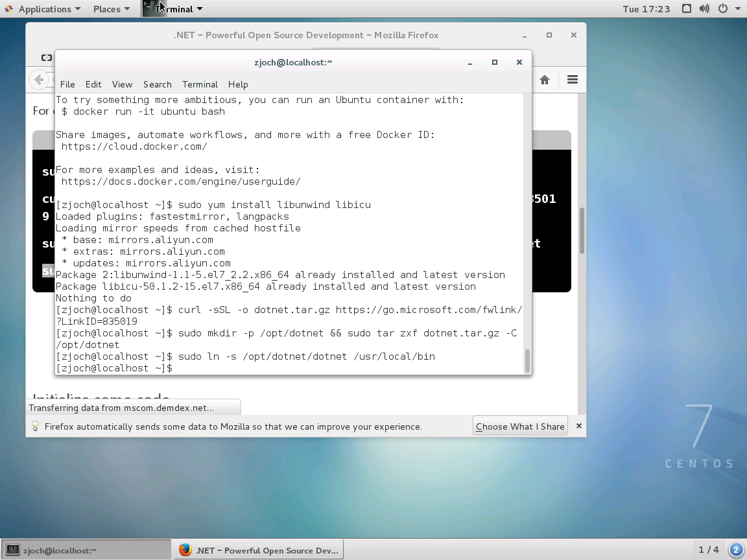Click the 'Nothing to do' terminal line

tap(93, 298)
